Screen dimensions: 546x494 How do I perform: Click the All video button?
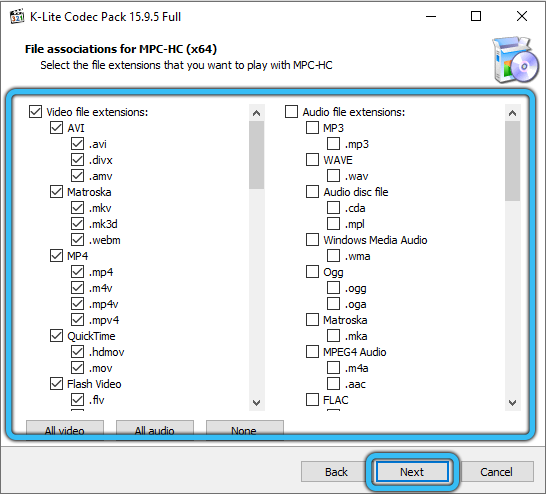click(65, 430)
